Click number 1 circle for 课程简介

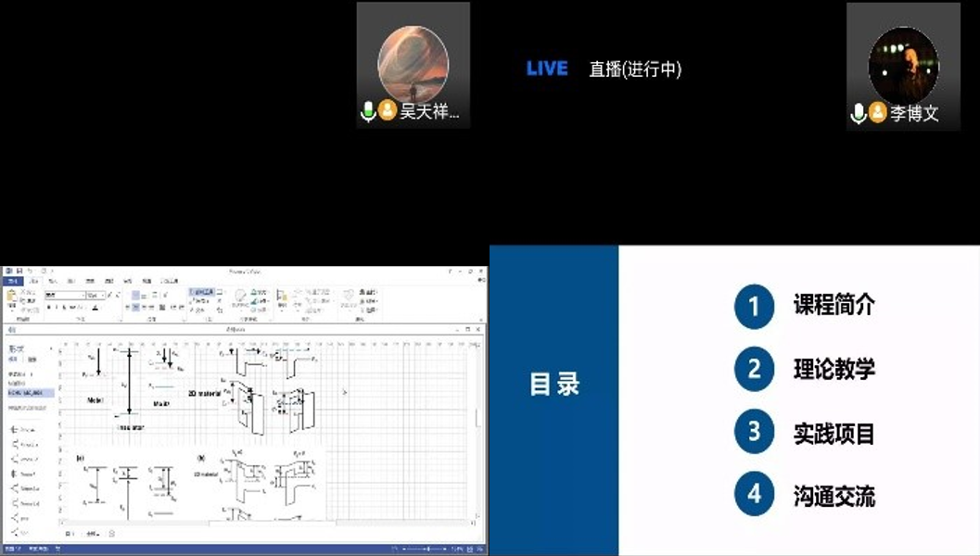coord(754,306)
